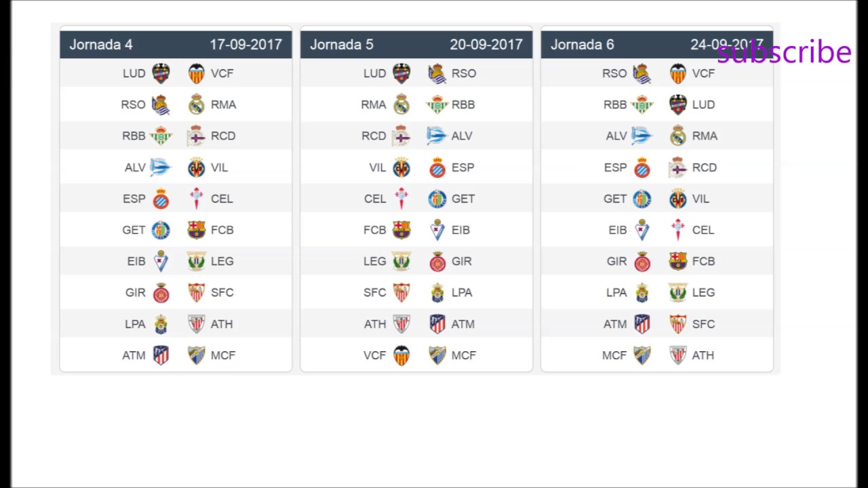Click the Celta crest in Jornada 4

point(197,199)
